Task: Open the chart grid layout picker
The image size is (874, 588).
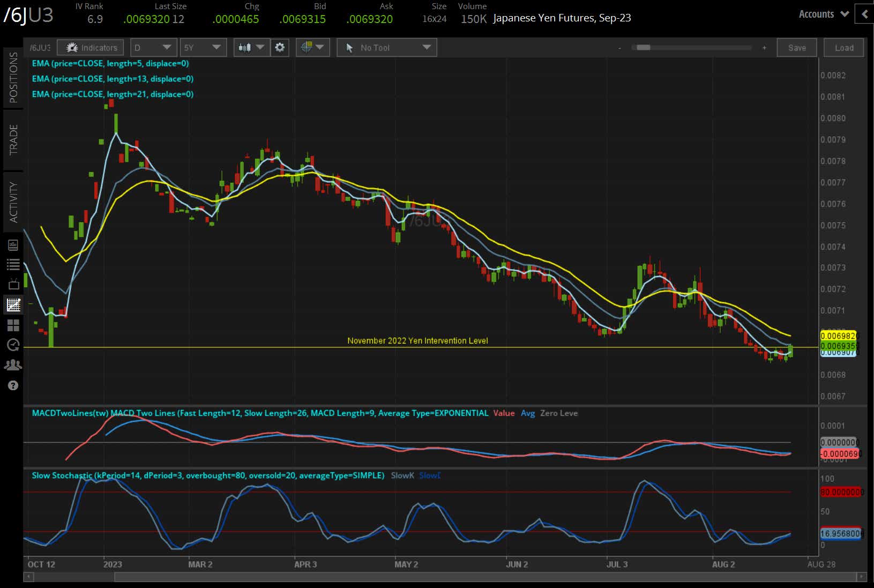Action: [x=14, y=325]
